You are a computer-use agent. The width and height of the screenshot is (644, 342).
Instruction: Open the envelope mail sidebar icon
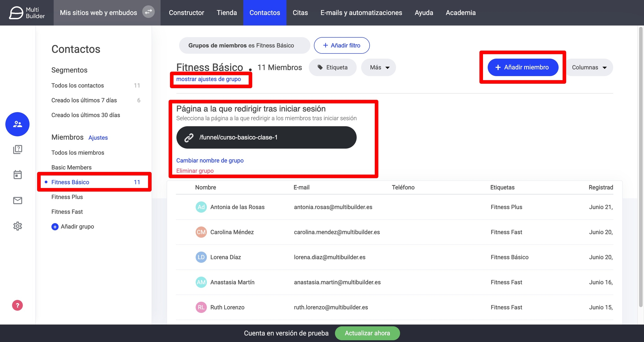17,200
